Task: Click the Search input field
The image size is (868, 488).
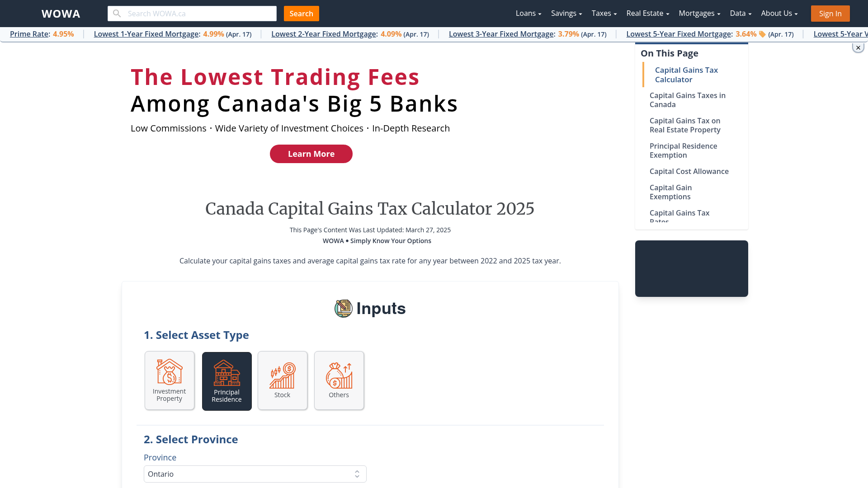Action: (192, 13)
